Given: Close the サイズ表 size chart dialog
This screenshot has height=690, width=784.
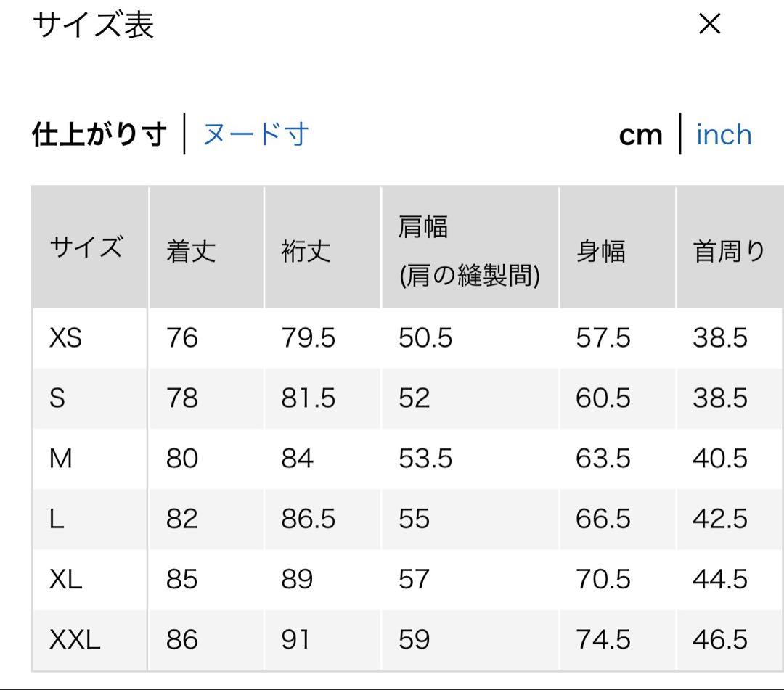Looking at the screenshot, I should pyautogui.click(x=709, y=24).
